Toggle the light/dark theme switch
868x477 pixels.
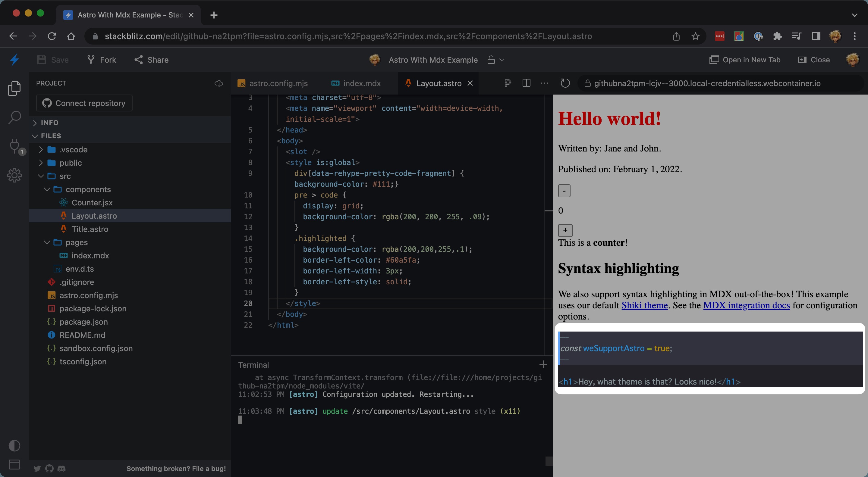(x=14, y=446)
